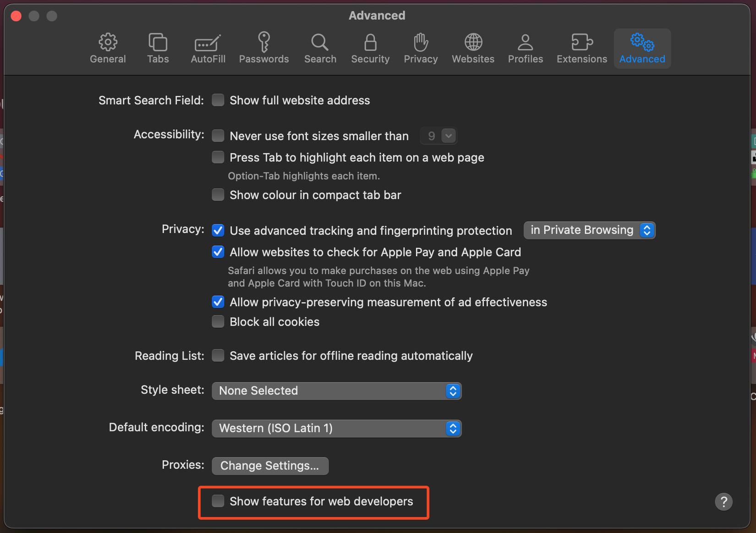Select the Passwords key icon

pos(264,48)
